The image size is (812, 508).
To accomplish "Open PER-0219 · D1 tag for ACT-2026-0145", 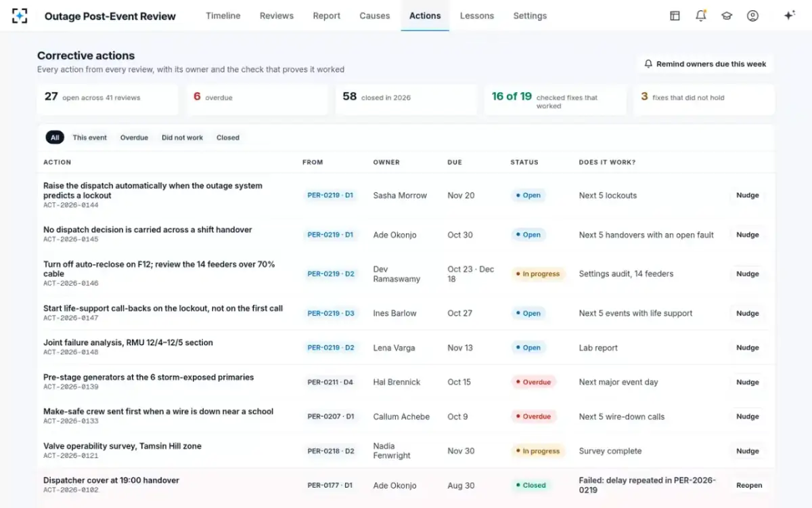I will click(x=330, y=234).
